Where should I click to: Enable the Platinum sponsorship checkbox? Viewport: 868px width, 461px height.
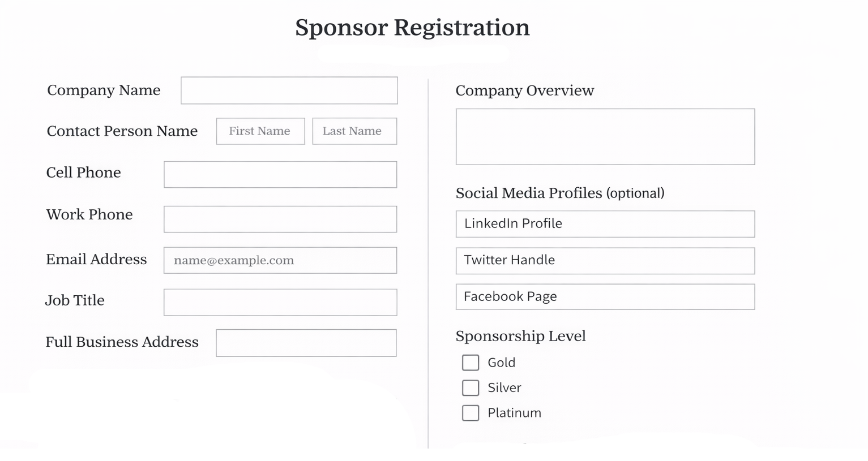coord(471,413)
